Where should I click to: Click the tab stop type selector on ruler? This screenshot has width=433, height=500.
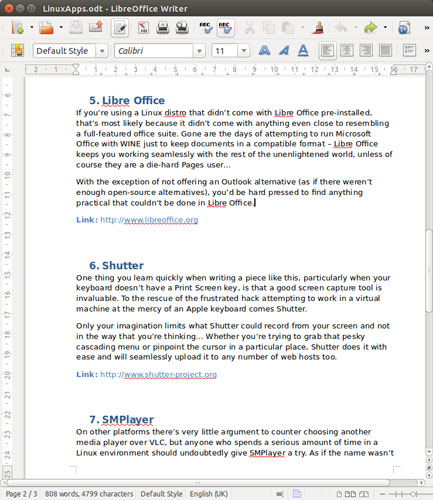pyautogui.click(x=7, y=70)
